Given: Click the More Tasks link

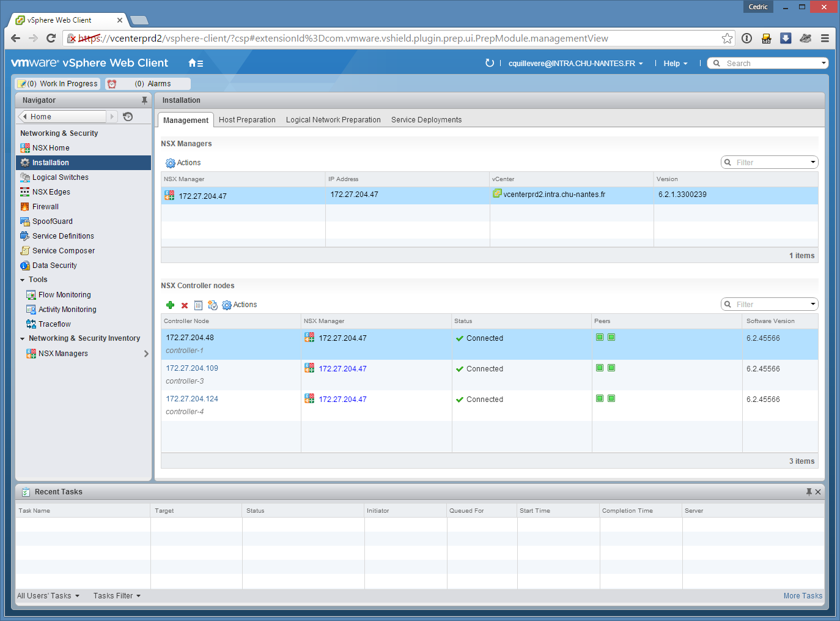Looking at the screenshot, I should point(803,596).
